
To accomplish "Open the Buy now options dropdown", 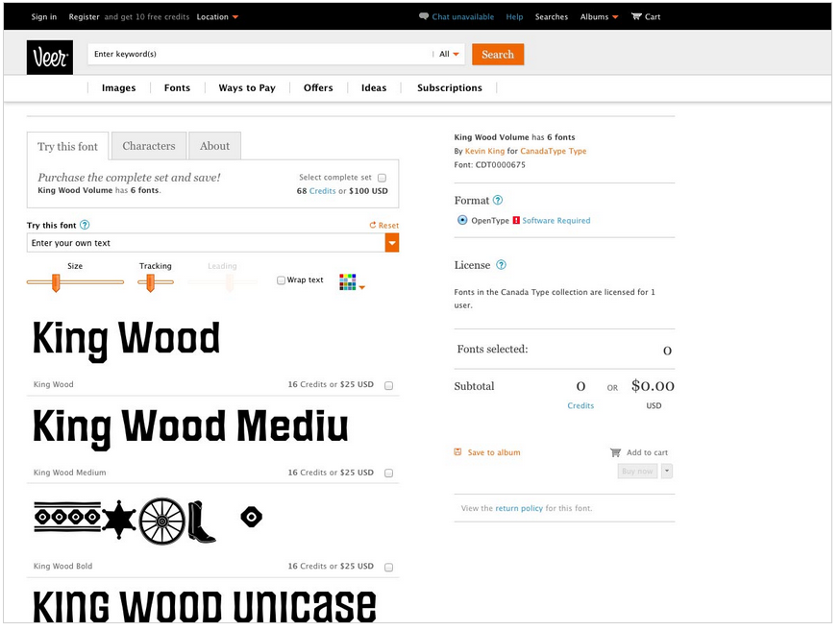I will point(667,471).
